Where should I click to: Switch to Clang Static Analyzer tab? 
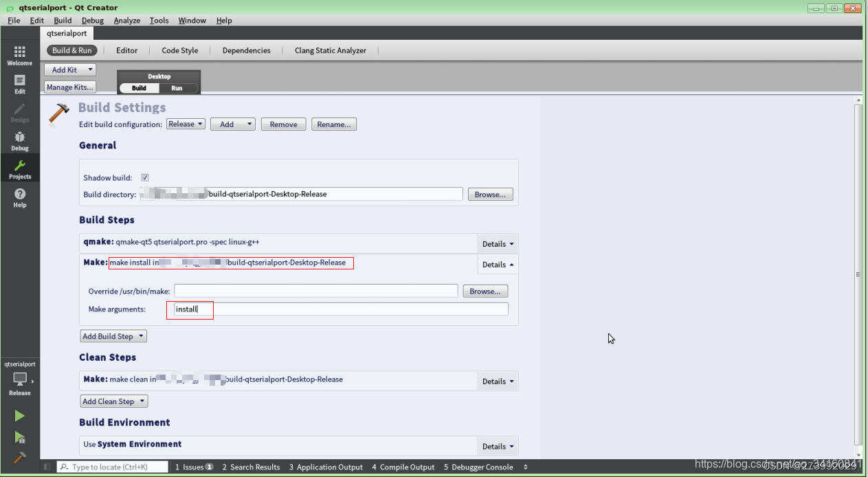tap(331, 50)
